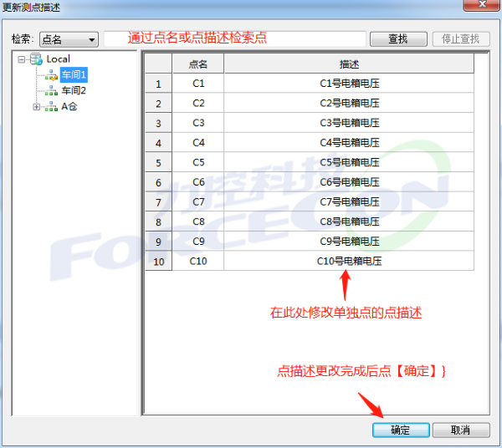Click the C4 point name cell
The image size is (502, 448).
(197, 143)
